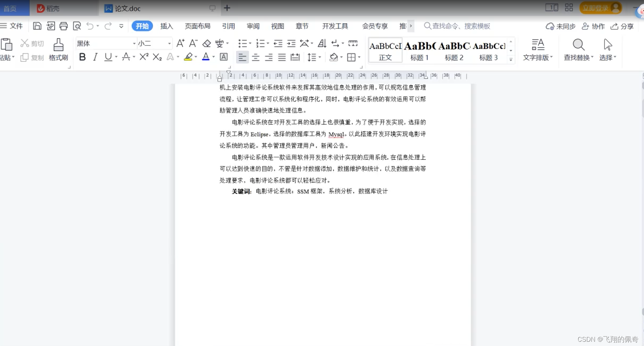Screen dimensions: 644x346
Task: Click the 未同步 sync button
Action: coord(561,26)
